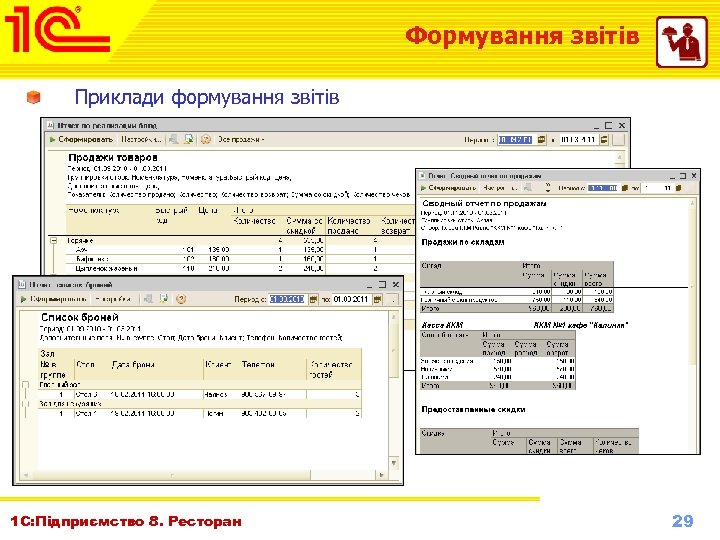The height and width of the screenshot is (540, 720).
Task: Click the period end date field in Продажи товаров window
Action: click(579, 140)
